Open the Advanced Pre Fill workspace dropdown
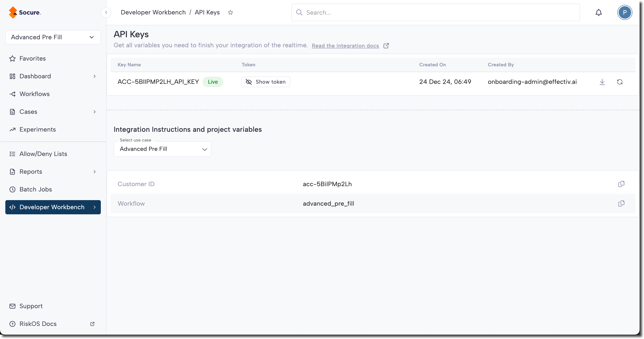 (x=53, y=37)
